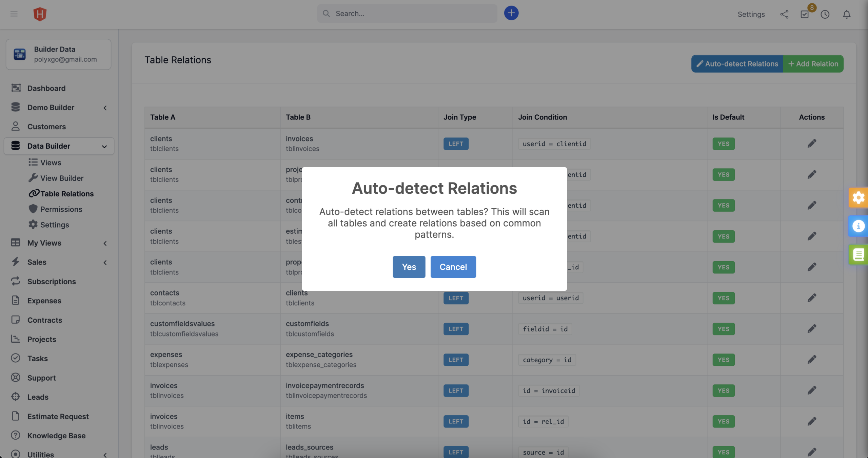Open the tasks checklist icon with badge
Screen dimensions: 868x458
(805, 14)
